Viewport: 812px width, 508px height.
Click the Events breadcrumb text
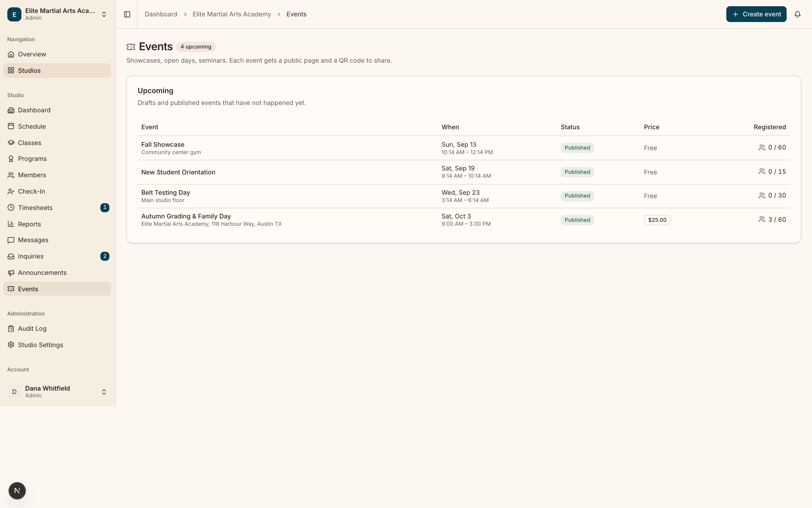(296, 14)
